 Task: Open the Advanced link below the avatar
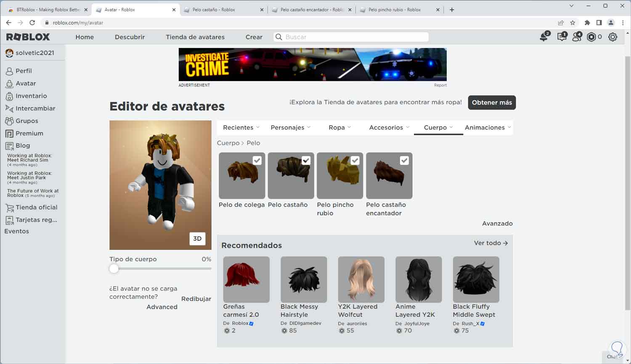tap(162, 307)
